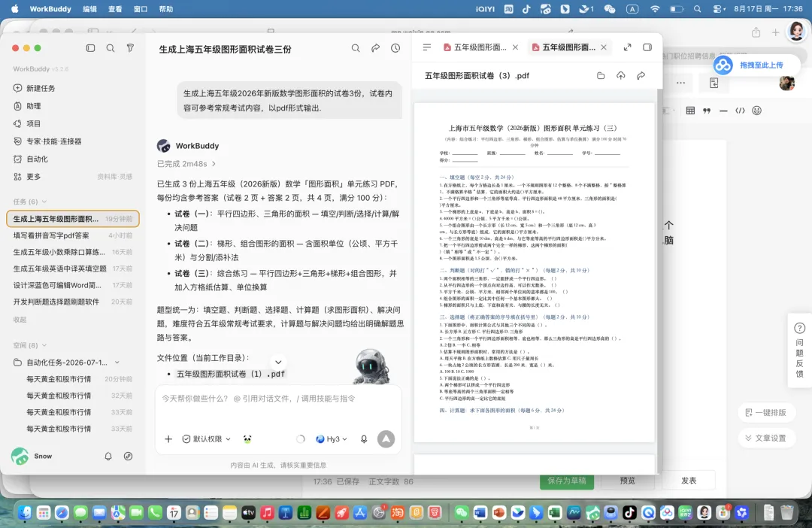Image resolution: width=812 pixels, height=528 pixels.
Task: Insert code block icon in background editor
Action: 740,111
